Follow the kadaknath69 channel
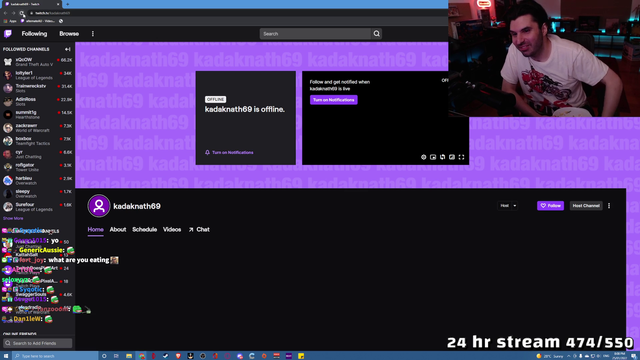 coord(550,206)
